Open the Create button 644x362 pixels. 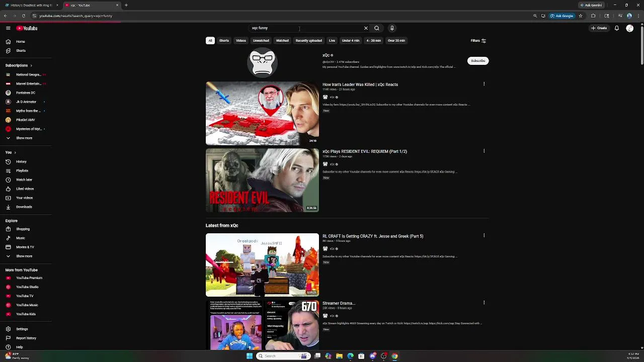[599, 28]
